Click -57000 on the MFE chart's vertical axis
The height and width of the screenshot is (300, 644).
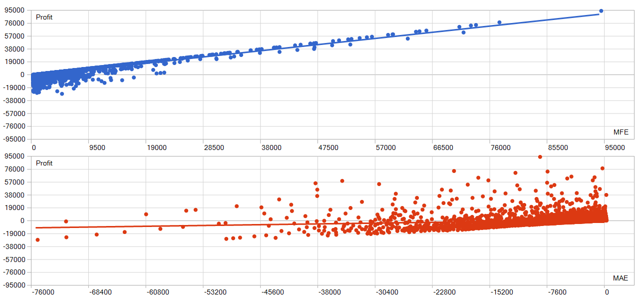(13, 114)
